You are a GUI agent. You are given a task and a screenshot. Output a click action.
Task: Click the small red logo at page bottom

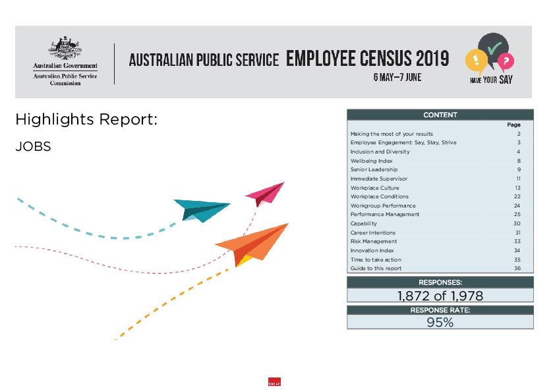[274, 382]
